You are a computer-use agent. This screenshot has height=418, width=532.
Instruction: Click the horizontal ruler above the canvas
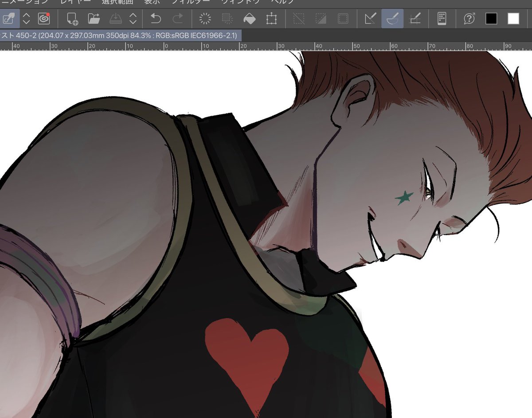tap(266, 46)
